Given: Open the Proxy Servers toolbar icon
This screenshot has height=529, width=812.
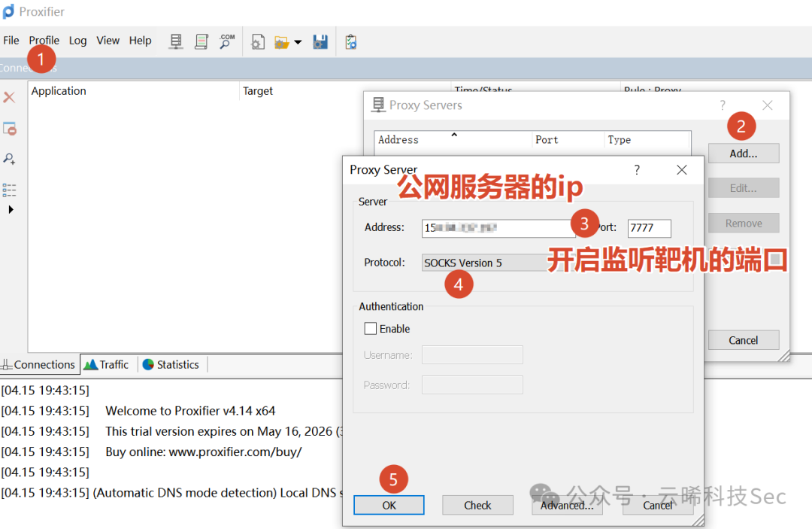Looking at the screenshot, I should 176,41.
